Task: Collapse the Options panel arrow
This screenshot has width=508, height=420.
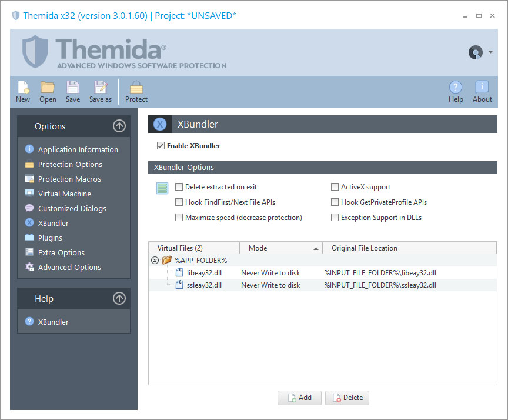Action: click(x=119, y=126)
